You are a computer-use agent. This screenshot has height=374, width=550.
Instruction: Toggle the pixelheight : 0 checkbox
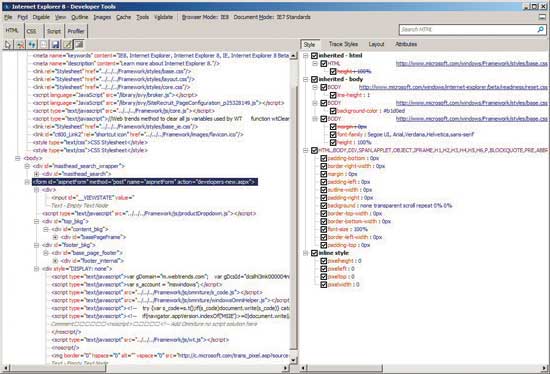[x=323, y=261]
